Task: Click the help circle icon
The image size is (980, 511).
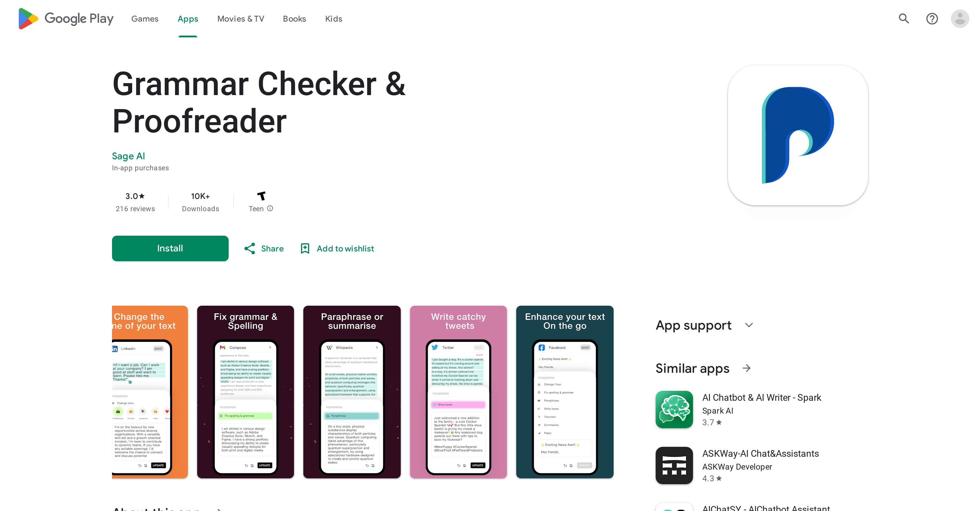Action: tap(932, 18)
